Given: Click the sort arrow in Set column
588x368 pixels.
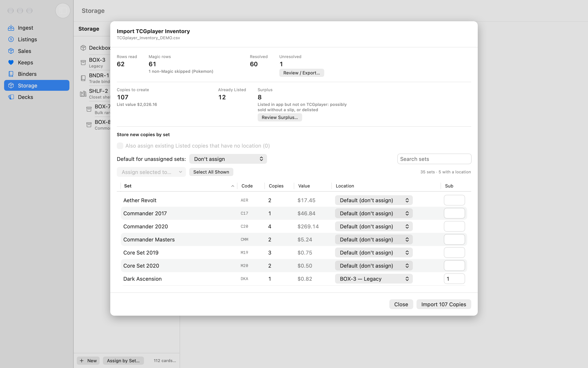Looking at the screenshot, I should point(233,186).
